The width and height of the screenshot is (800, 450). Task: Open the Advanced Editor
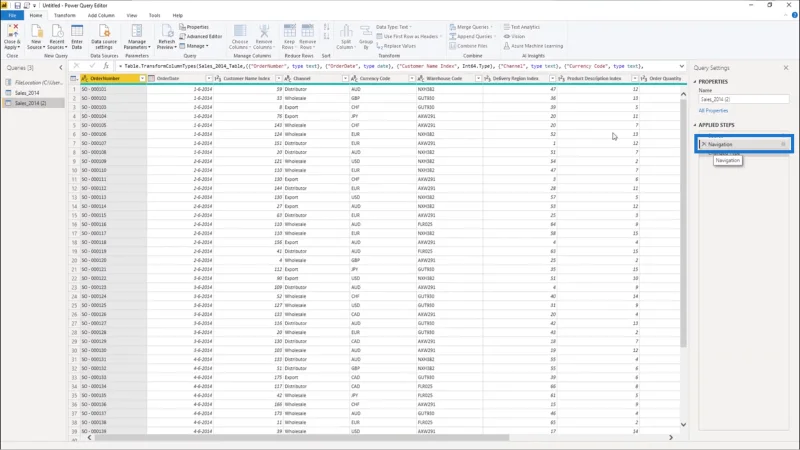(x=201, y=37)
